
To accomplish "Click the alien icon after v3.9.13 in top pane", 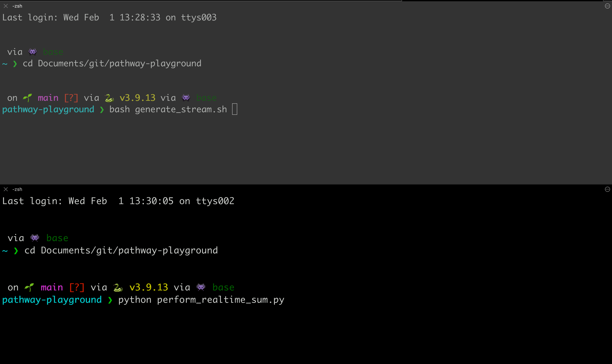I will (x=186, y=98).
